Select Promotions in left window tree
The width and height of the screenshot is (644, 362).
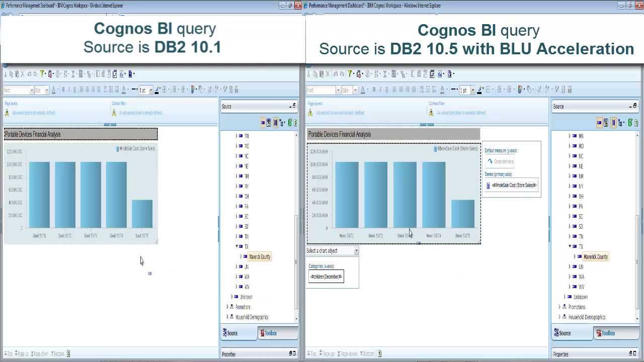tap(243, 307)
